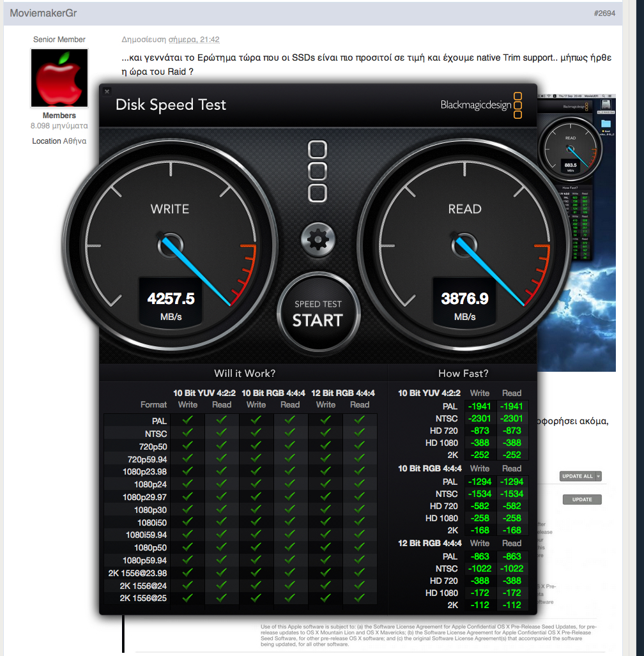Image resolution: width=644 pixels, height=656 pixels.
Task: Click the PAL row 10 Bit YUV Write checkmark
Action: 187,420
